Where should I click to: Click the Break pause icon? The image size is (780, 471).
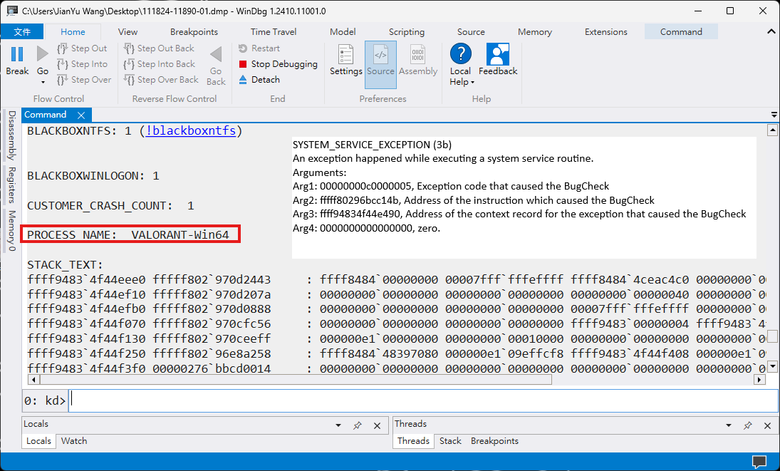pyautogui.click(x=17, y=54)
